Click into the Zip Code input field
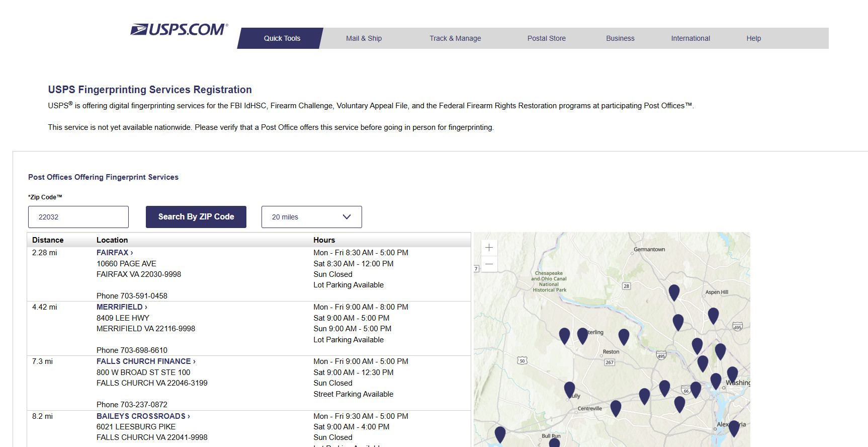 tap(78, 217)
